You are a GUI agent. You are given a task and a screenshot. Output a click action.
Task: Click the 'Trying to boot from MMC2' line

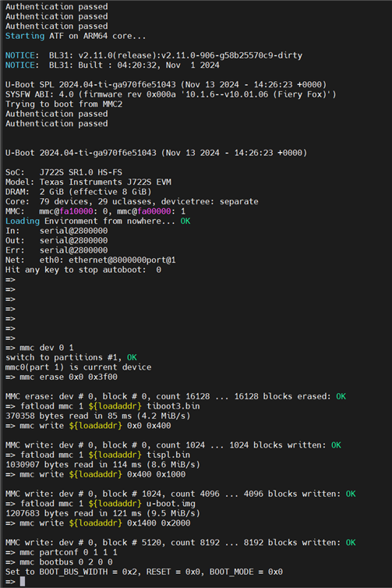pyautogui.click(x=64, y=104)
